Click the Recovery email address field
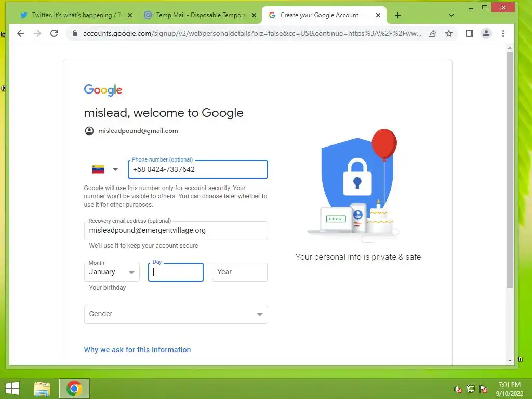This screenshot has height=399, width=532. (176, 231)
